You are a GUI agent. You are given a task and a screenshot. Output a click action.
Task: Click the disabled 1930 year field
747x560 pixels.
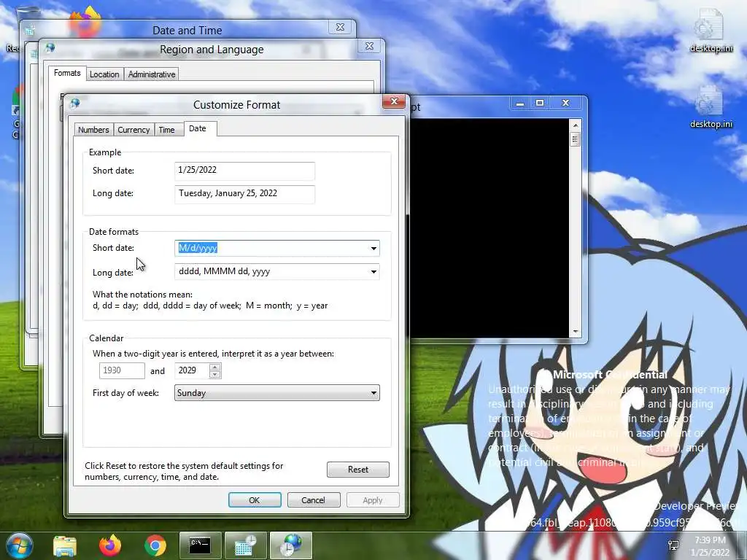point(122,370)
